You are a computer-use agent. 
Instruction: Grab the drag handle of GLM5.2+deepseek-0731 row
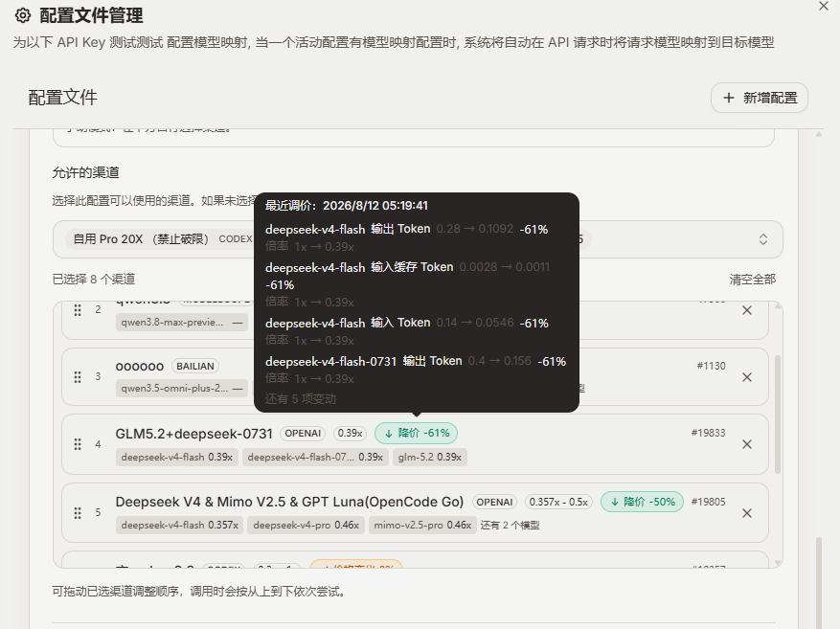pyautogui.click(x=78, y=444)
